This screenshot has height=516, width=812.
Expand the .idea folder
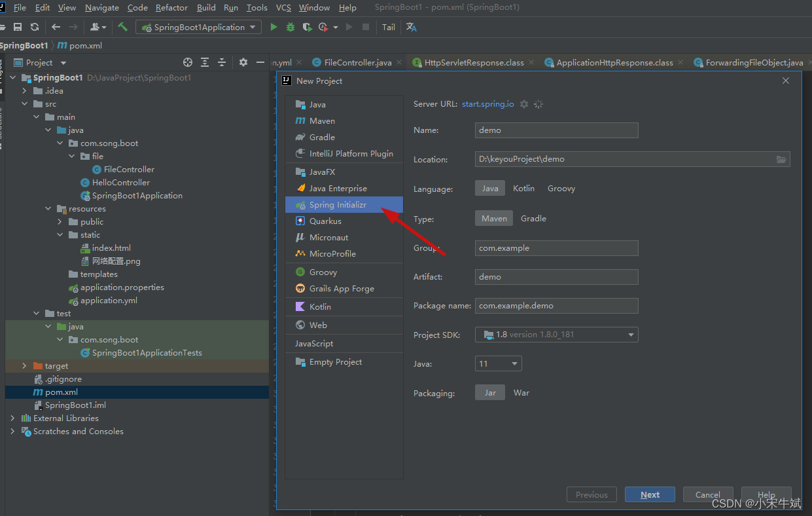click(24, 90)
